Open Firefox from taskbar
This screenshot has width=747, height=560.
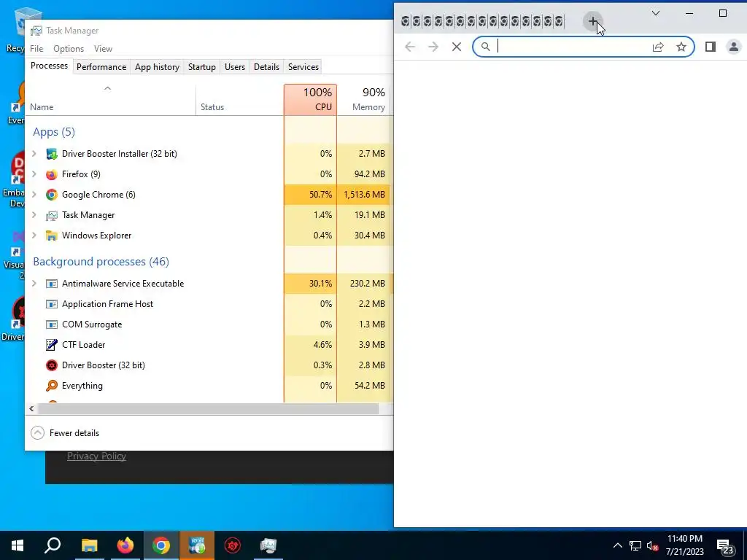click(125, 545)
